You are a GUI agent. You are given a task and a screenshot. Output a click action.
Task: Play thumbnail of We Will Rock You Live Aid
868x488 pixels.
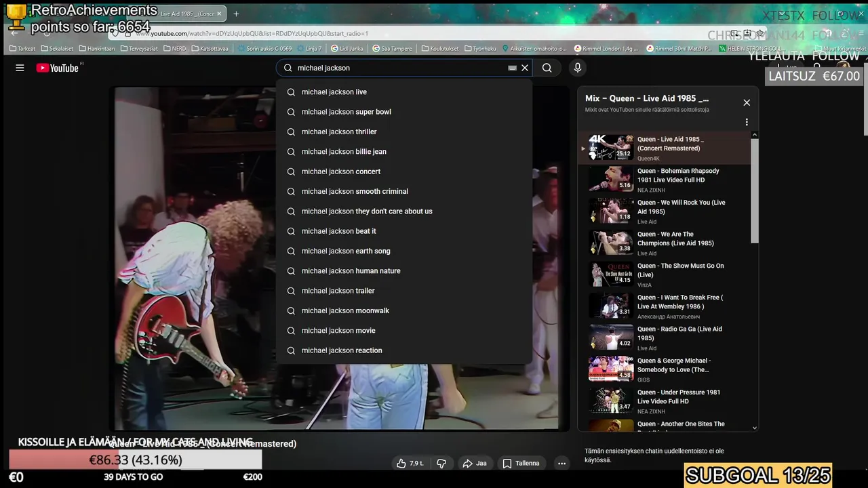(x=611, y=211)
